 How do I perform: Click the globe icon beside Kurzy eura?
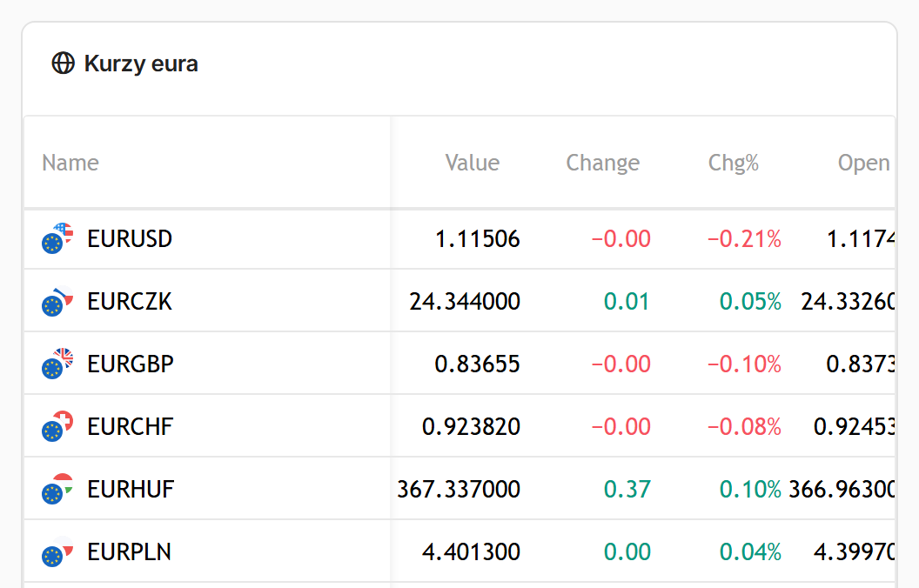64,63
